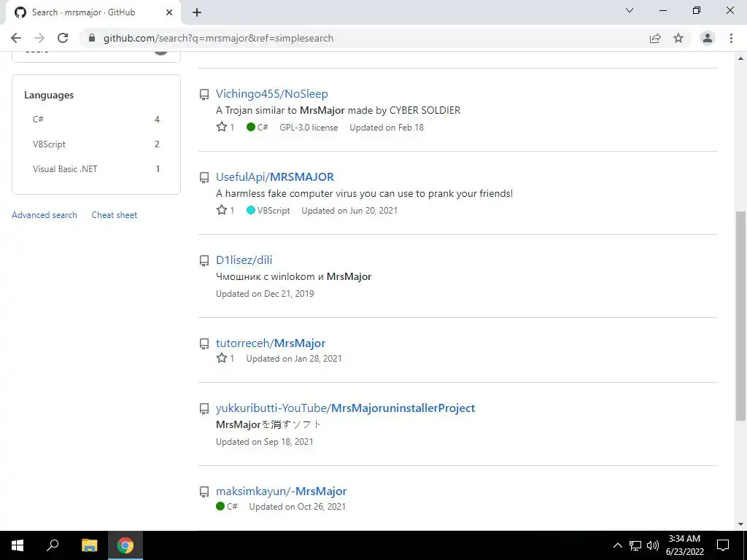Click "Updated on Jan 28, 2021" text
Image resolution: width=747 pixels, height=560 pixels.
(x=294, y=359)
